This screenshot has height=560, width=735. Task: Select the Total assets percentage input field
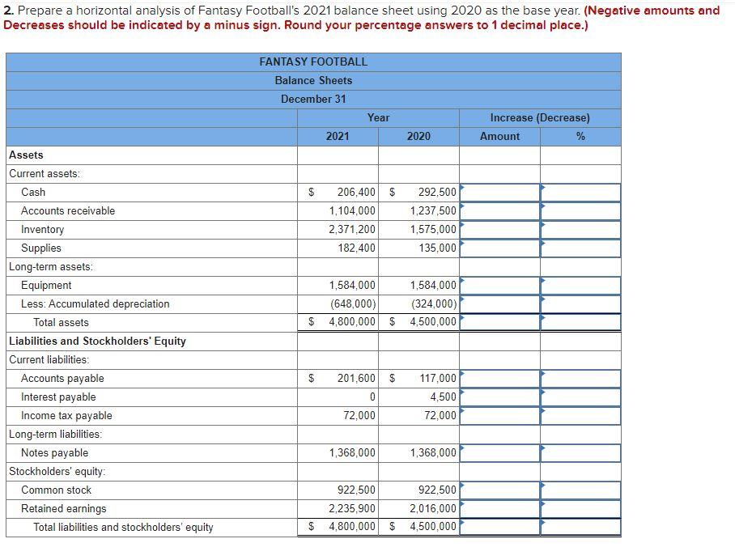pyautogui.click(x=580, y=322)
